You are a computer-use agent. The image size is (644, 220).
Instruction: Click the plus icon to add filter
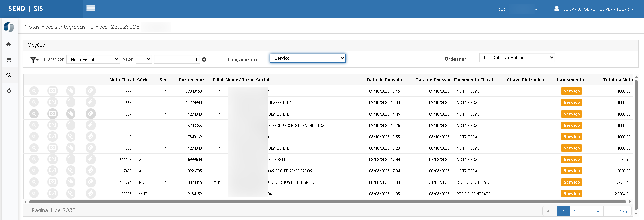click(204, 60)
